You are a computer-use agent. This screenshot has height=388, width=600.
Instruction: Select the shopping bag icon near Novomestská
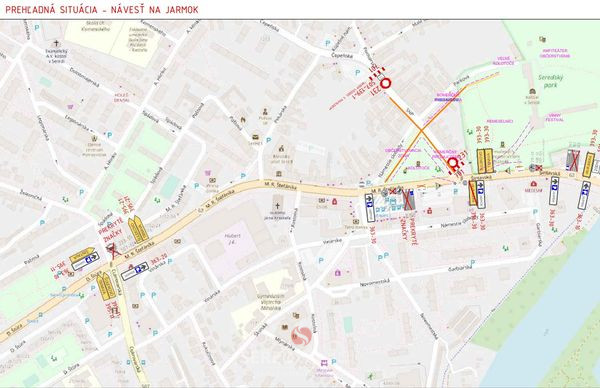coord(338,273)
